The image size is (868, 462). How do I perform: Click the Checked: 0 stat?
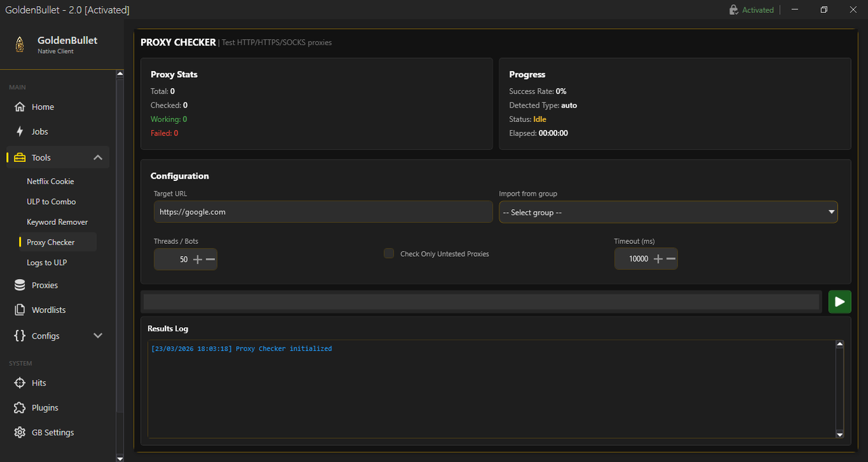(169, 106)
